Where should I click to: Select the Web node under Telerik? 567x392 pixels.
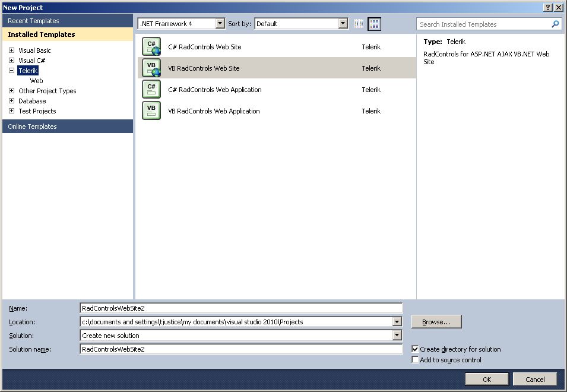pyautogui.click(x=36, y=81)
